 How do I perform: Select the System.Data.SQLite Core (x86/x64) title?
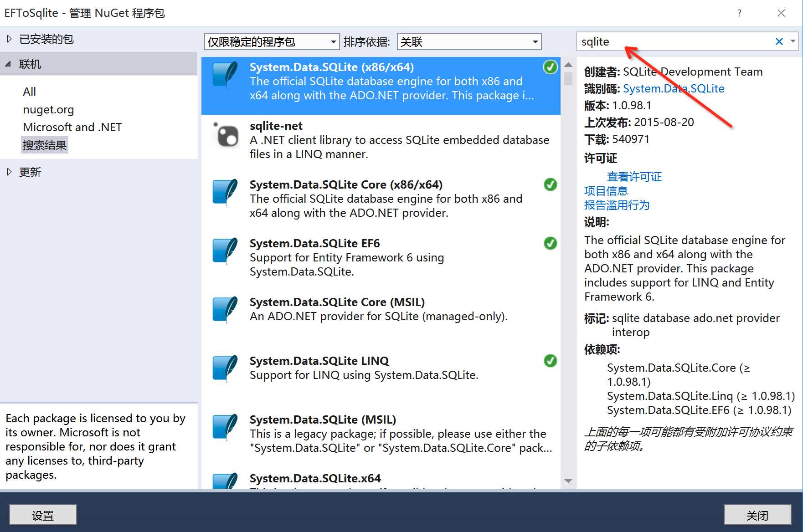[x=346, y=184]
